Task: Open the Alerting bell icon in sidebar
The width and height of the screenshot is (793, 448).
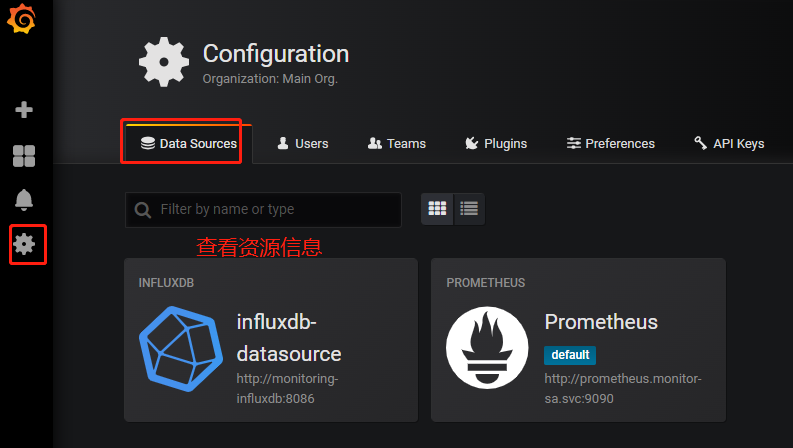Action: point(24,200)
